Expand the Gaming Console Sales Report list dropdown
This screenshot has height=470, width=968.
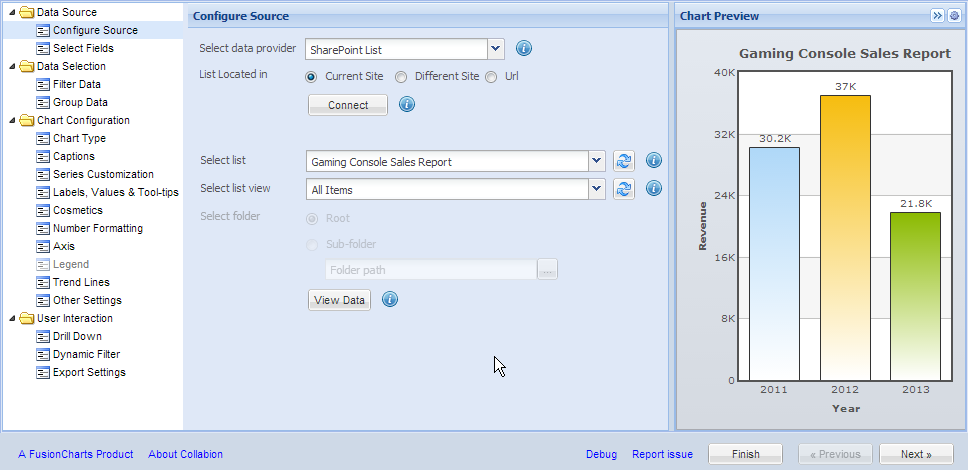[596, 161]
